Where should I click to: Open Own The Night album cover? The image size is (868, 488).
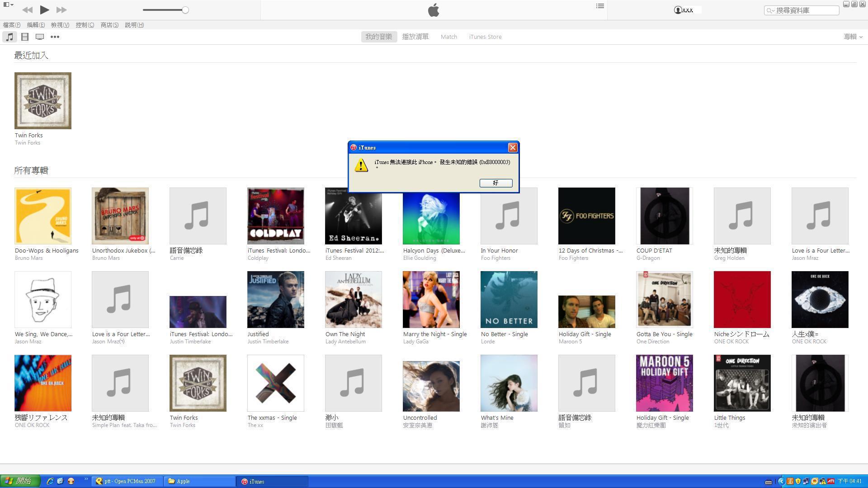[x=354, y=300]
